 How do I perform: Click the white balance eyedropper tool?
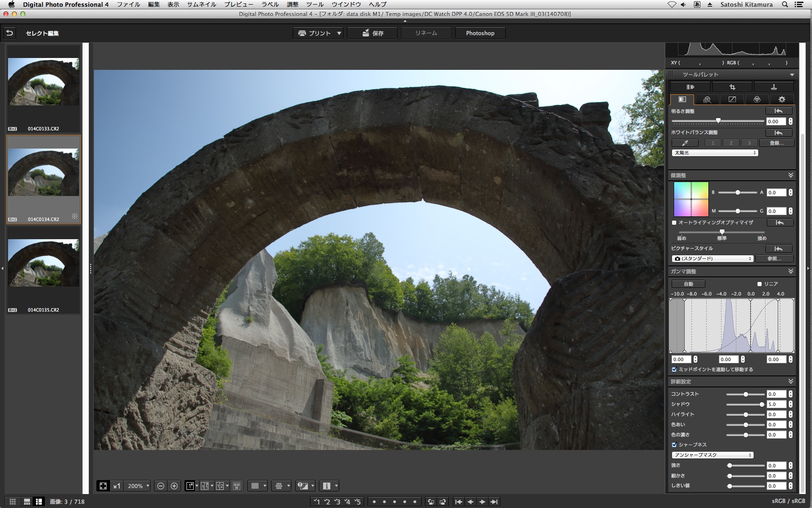pos(685,143)
